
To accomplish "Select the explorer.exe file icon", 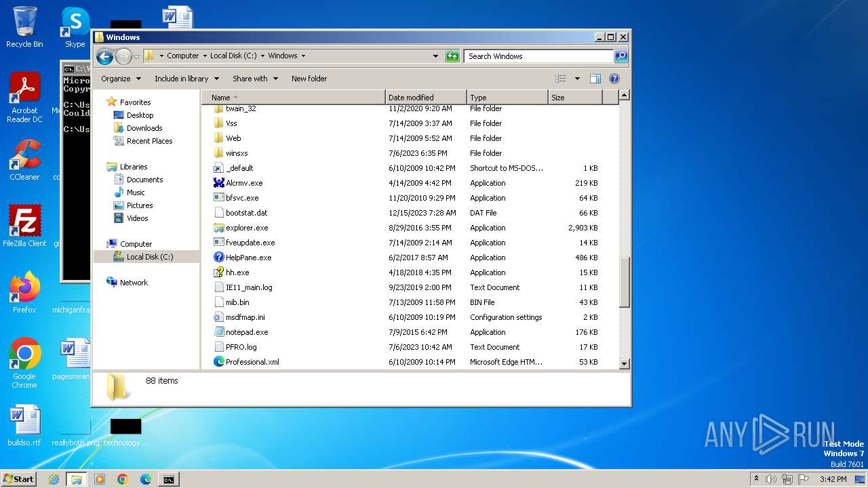I will [218, 228].
